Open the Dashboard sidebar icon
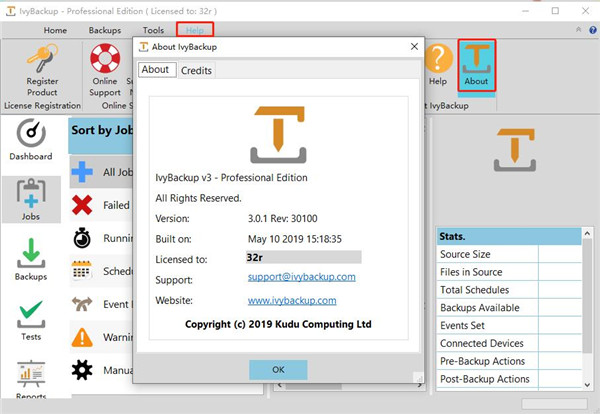The width and height of the screenshot is (600, 414). [31, 133]
